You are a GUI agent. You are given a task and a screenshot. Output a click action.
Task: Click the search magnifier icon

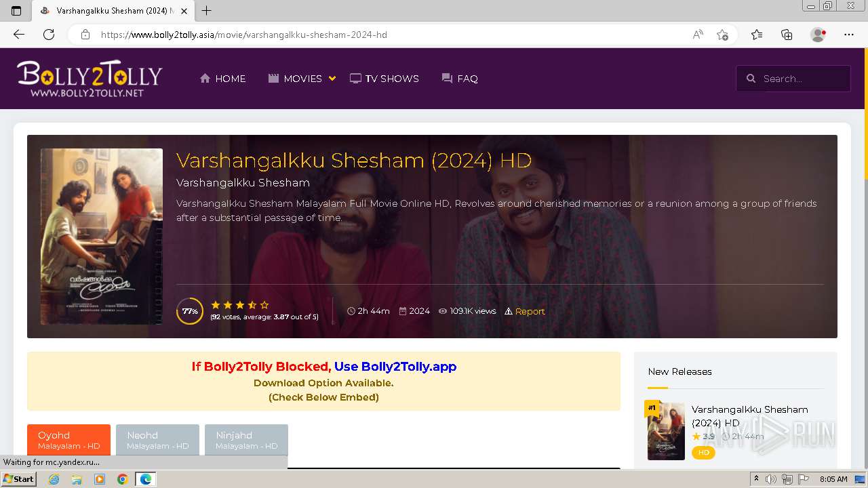751,79
